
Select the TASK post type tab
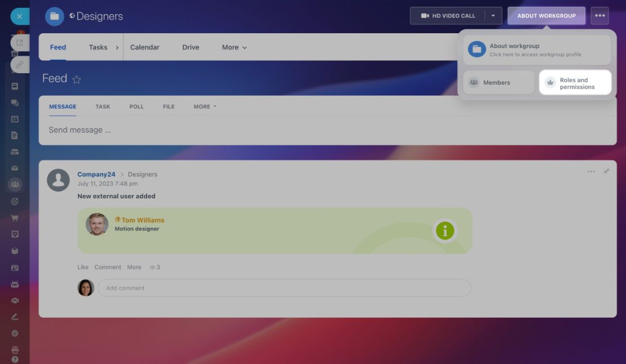[x=103, y=106]
